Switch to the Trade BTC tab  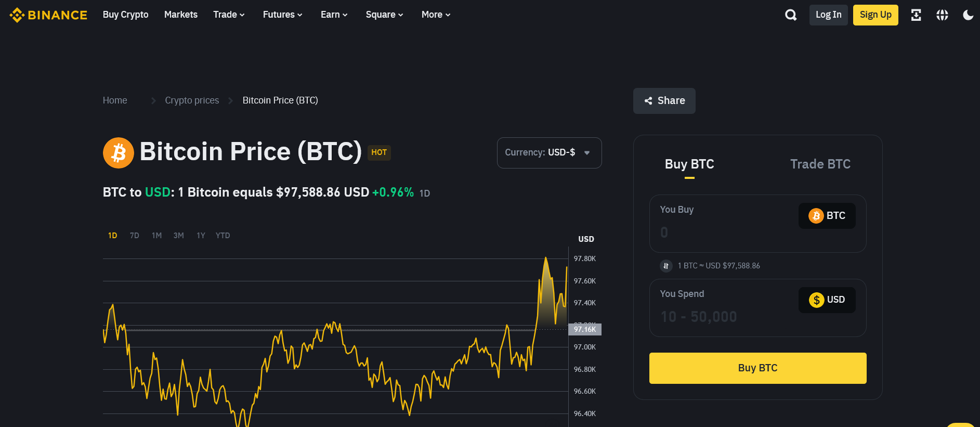[x=820, y=164]
